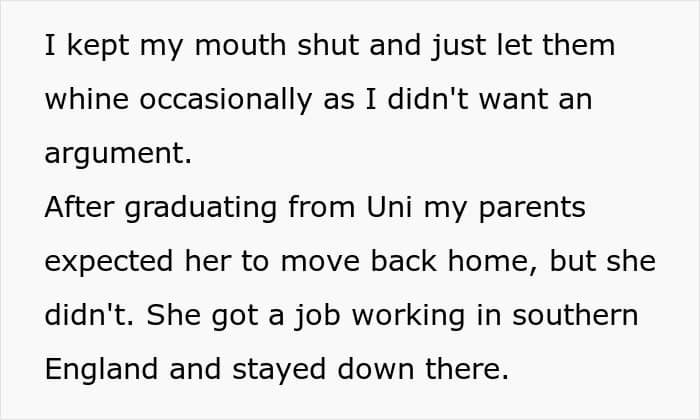Click the word "occasionally"
The height and width of the screenshot is (420, 700).
point(225,100)
